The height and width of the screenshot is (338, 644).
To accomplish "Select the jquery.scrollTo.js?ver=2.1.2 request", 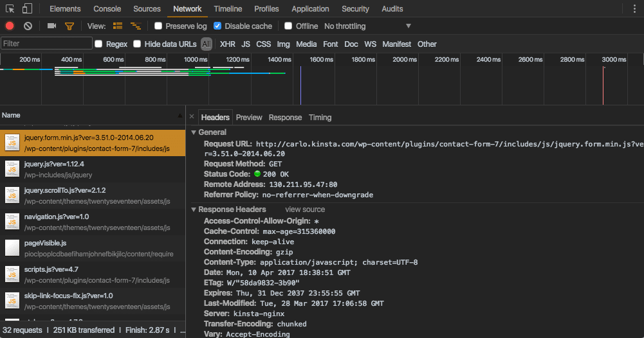I will tap(93, 195).
